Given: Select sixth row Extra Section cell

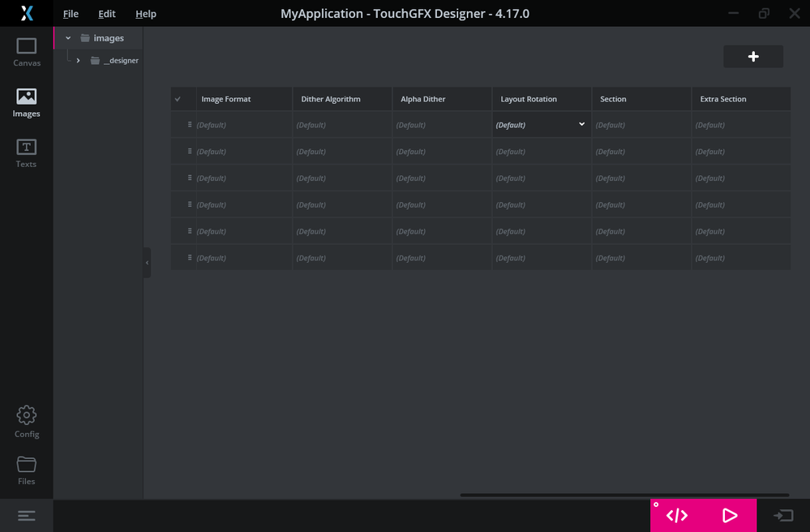Looking at the screenshot, I should point(741,258).
